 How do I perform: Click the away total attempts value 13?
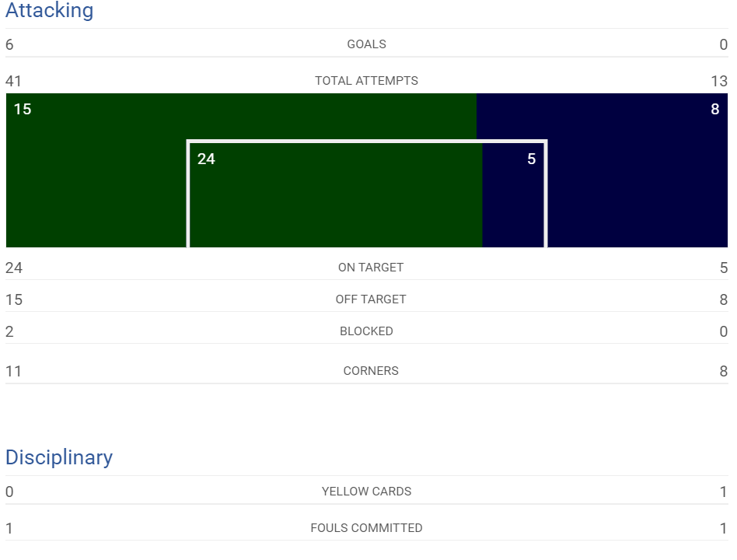[719, 82]
